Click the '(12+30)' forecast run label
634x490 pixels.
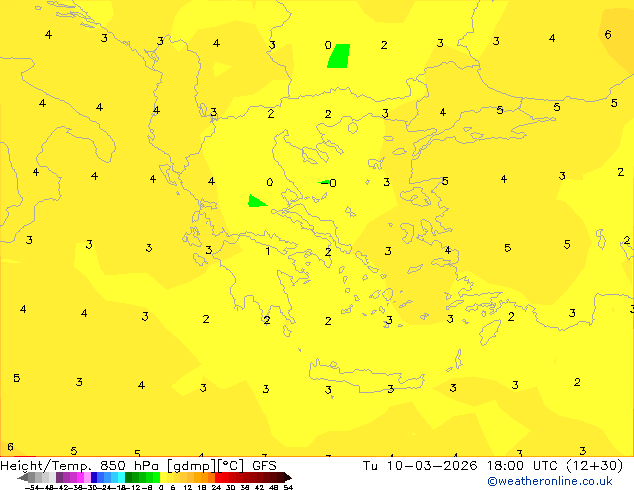point(594,466)
